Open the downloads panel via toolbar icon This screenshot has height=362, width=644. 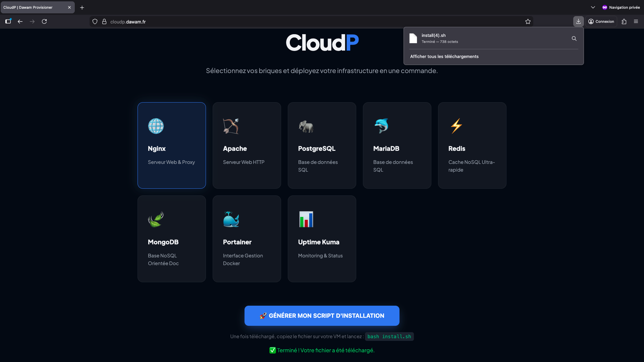point(578,21)
